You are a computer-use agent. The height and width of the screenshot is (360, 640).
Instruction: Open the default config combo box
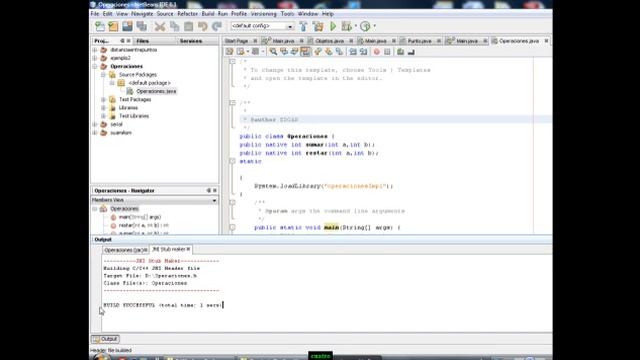point(262,26)
